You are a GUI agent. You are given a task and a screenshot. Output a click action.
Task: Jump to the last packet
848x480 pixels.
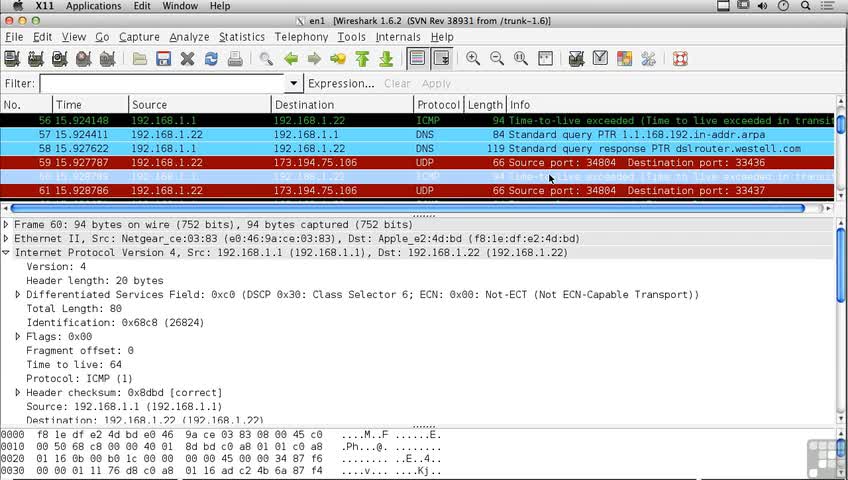pos(386,58)
